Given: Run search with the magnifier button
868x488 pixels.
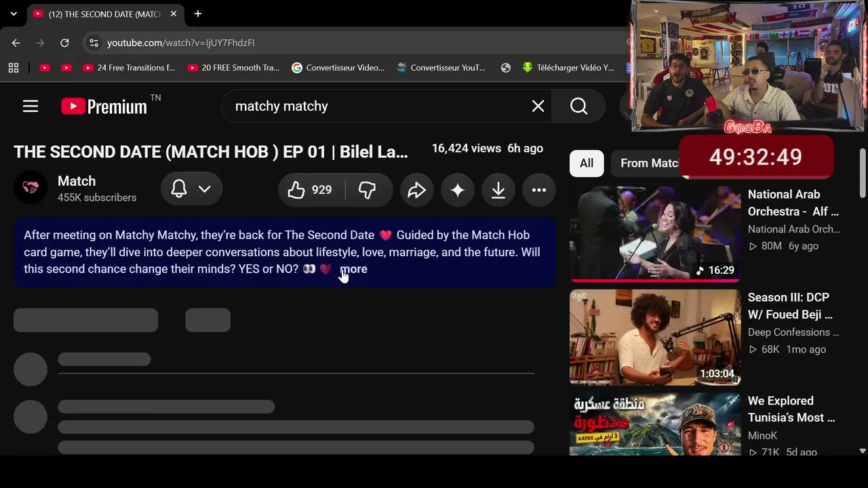Looking at the screenshot, I should [x=578, y=106].
